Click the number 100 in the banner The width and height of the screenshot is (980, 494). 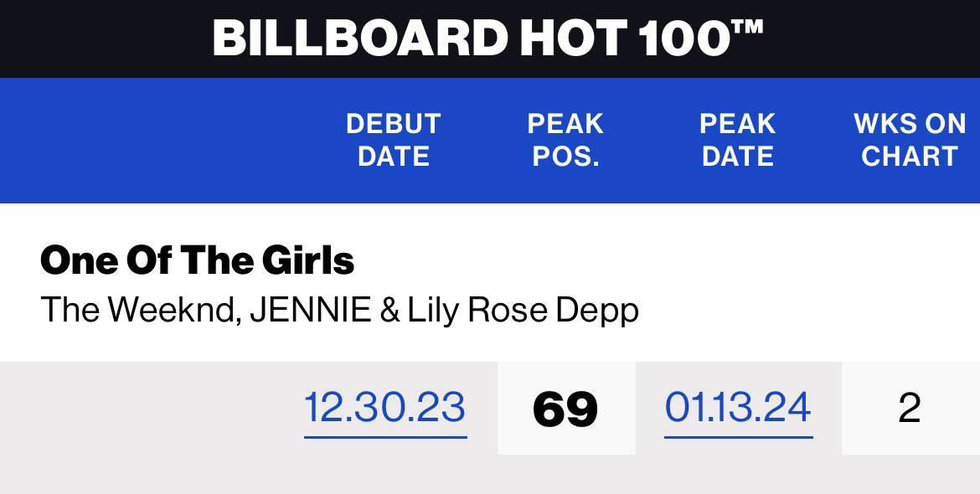coord(683,38)
